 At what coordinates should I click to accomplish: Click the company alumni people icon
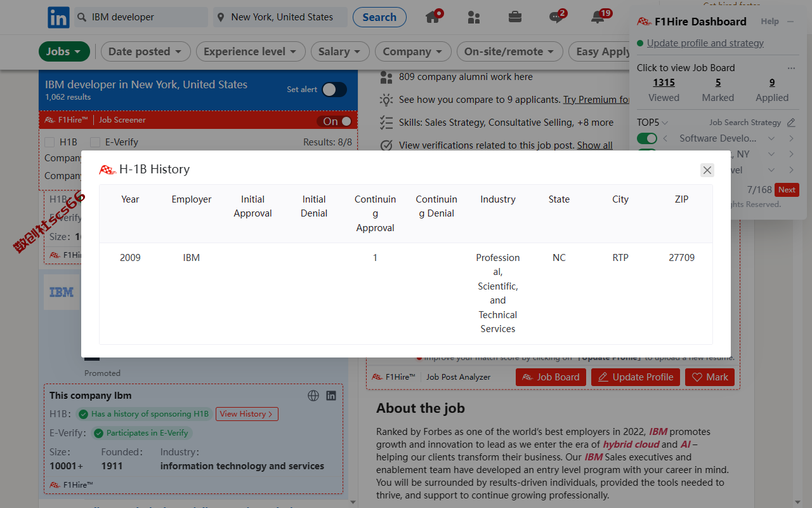coord(386,77)
